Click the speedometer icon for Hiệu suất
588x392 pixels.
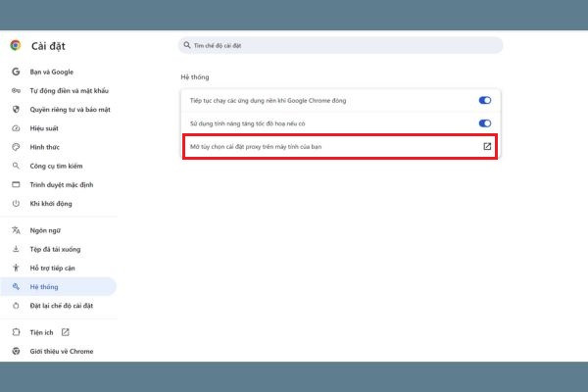point(16,128)
